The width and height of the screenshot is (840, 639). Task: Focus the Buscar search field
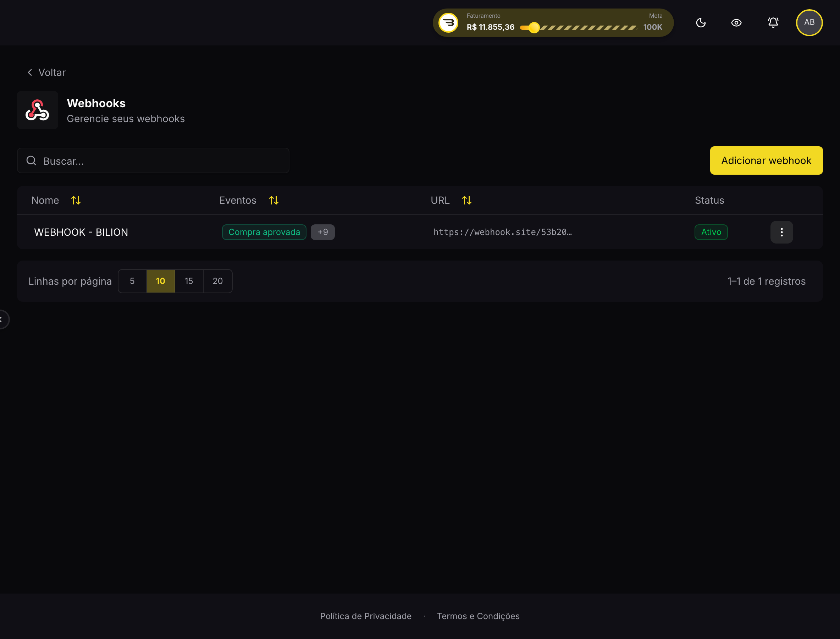[x=153, y=160]
